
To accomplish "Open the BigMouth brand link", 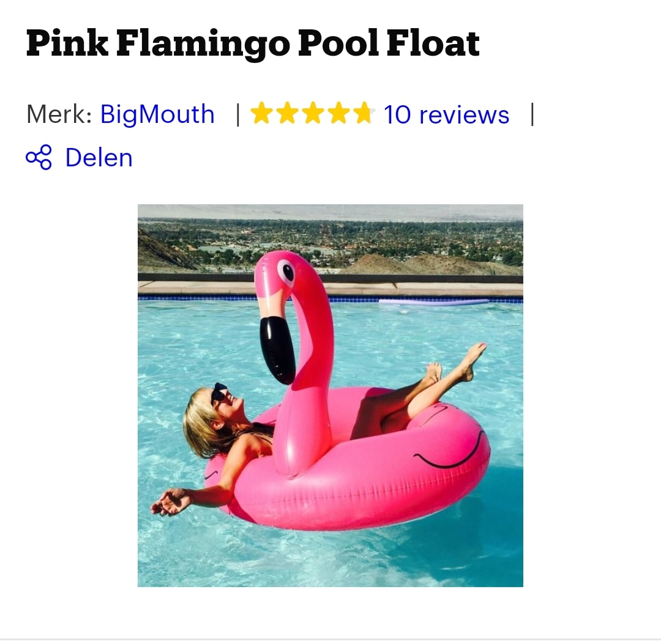I will coord(157,114).
